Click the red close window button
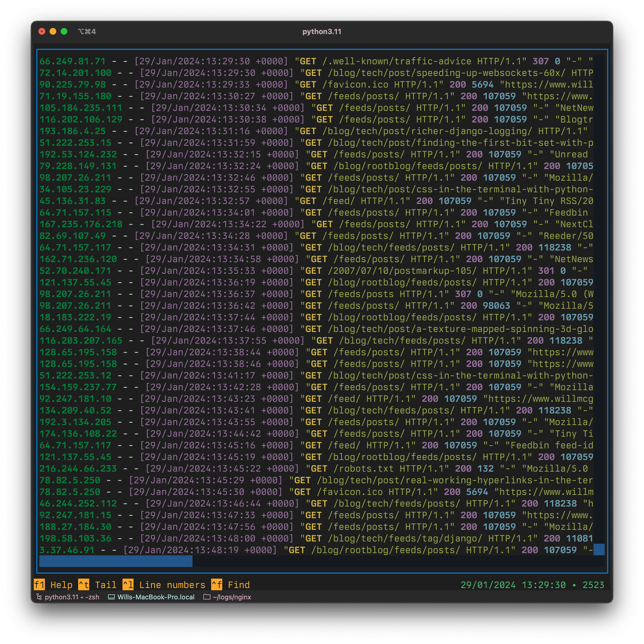 (x=42, y=31)
